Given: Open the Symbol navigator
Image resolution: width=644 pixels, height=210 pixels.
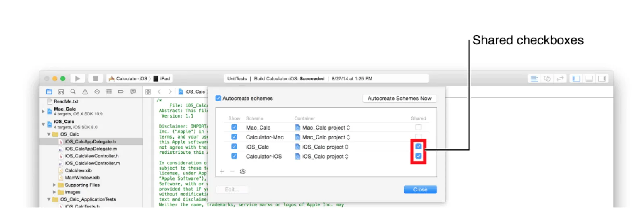Looking at the screenshot, I should [x=61, y=92].
